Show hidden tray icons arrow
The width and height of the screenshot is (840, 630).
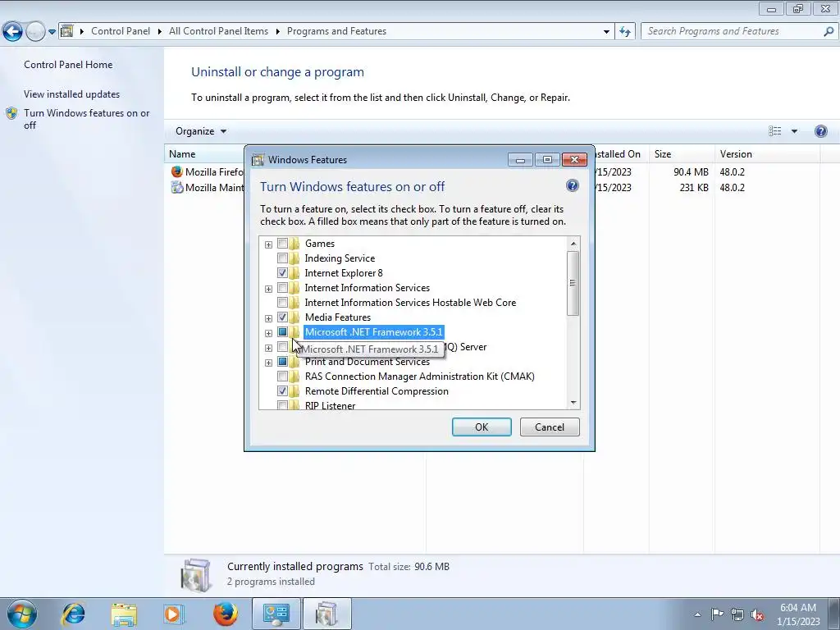click(697, 614)
